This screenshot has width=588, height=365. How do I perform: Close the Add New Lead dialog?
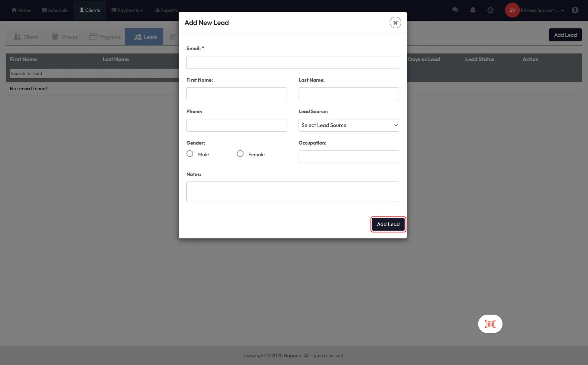coord(395,22)
